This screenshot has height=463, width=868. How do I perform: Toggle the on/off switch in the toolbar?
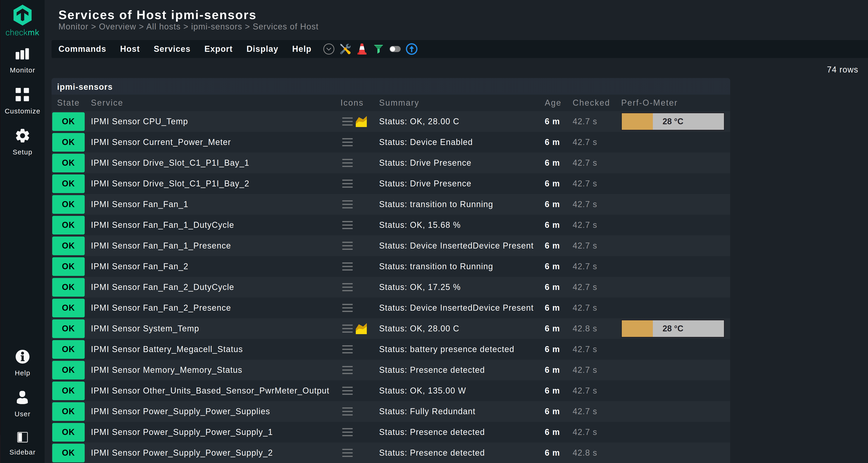tap(395, 49)
